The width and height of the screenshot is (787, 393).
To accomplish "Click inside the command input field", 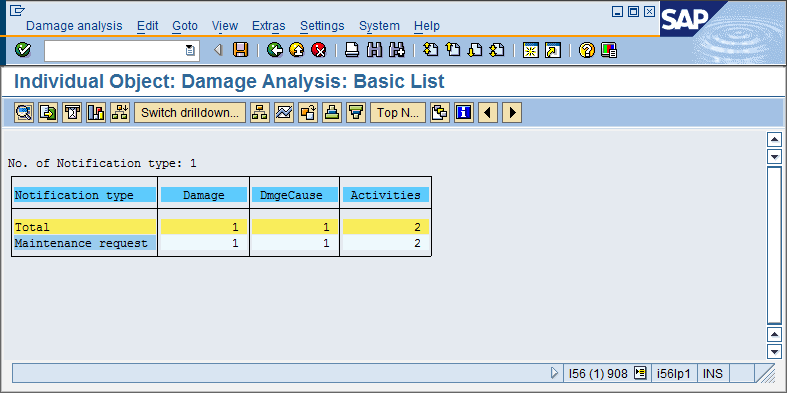I will click(114, 50).
